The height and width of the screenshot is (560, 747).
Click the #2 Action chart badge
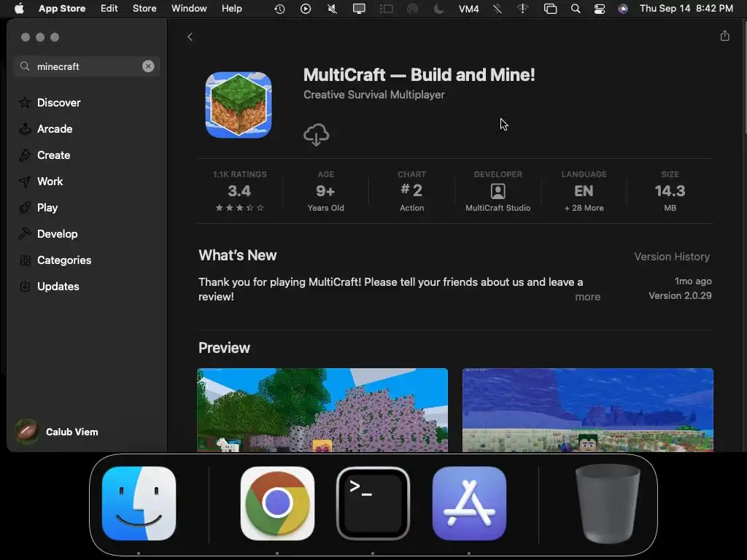411,191
